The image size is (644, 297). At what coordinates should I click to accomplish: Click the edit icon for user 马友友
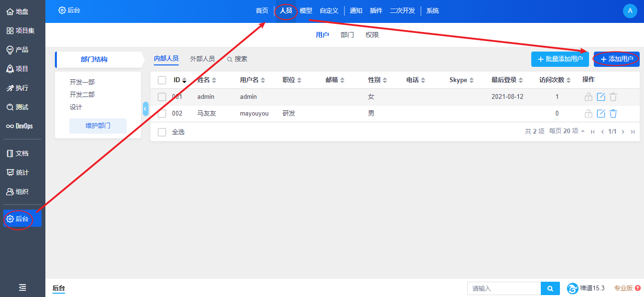601,114
